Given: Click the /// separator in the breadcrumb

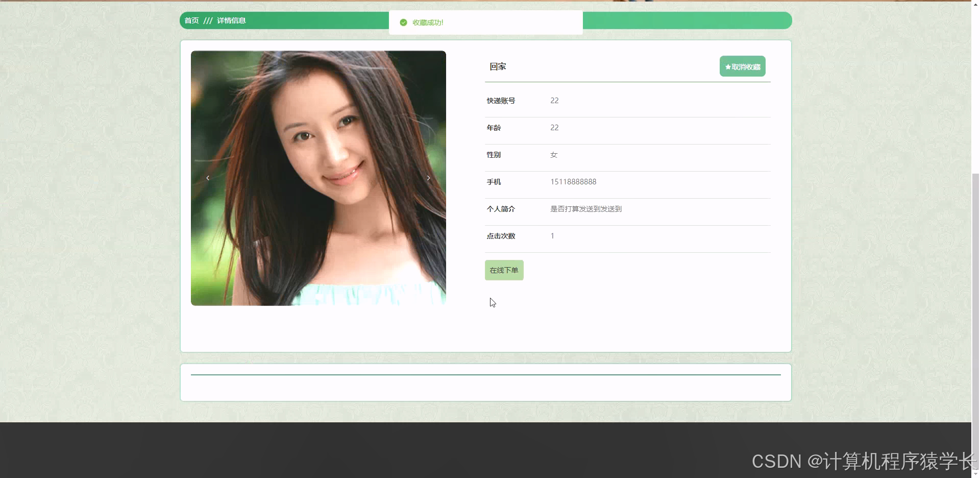Looking at the screenshot, I should [x=208, y=20].
